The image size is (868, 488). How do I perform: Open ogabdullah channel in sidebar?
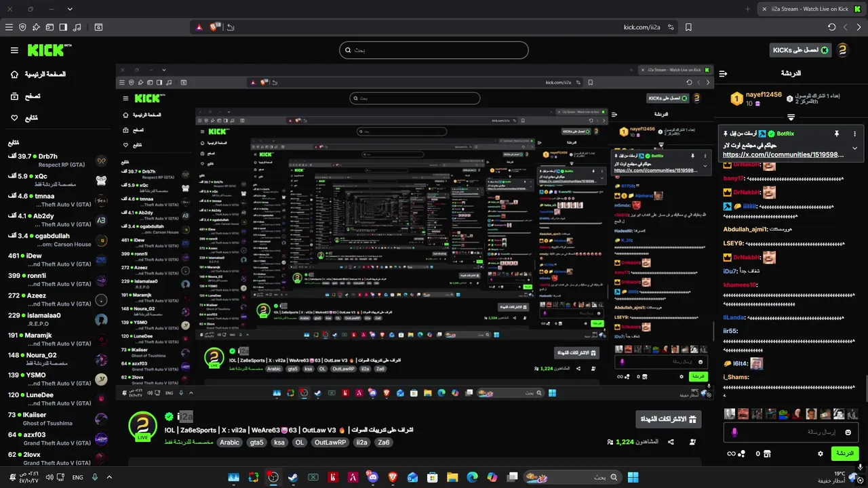click(x=58, y=240)
